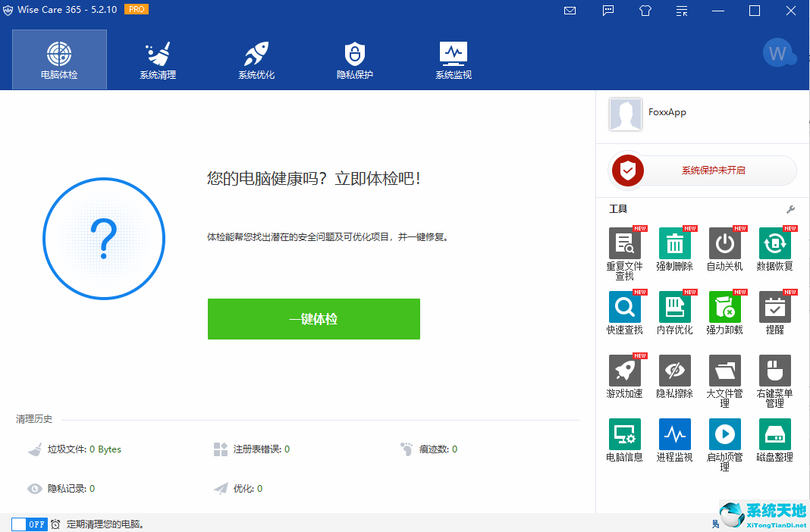The height and width of the screenshot is (532, 810).
Task: Click the 定期清理您的电脑 label
Action: tap(105, 524)
